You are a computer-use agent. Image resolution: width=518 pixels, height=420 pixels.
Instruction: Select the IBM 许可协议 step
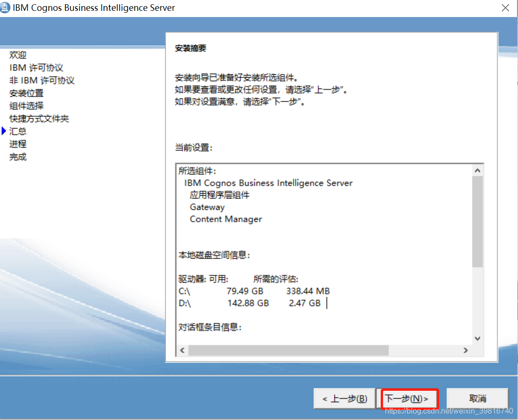pyautogui.click(x=36, y=68)
